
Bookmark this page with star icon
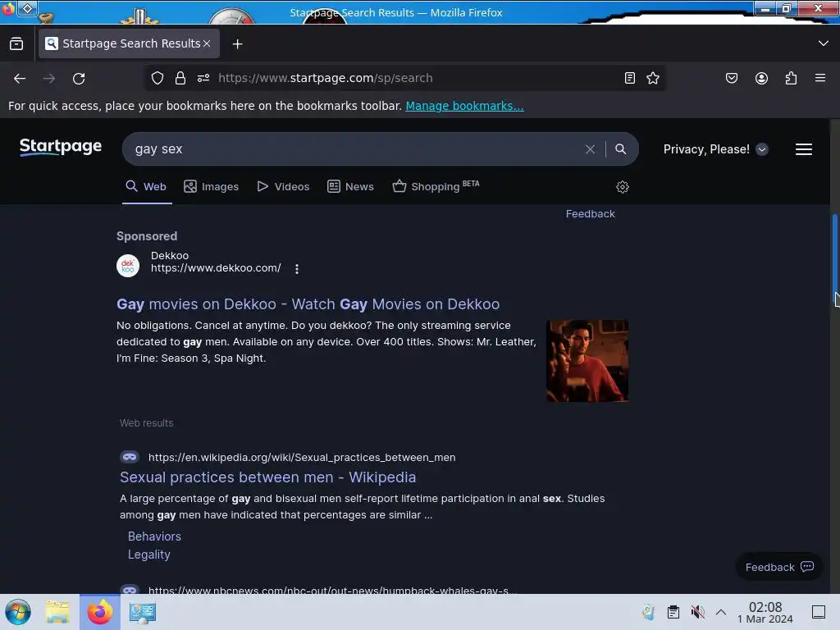pyautogui.click(x=652, y=78)
